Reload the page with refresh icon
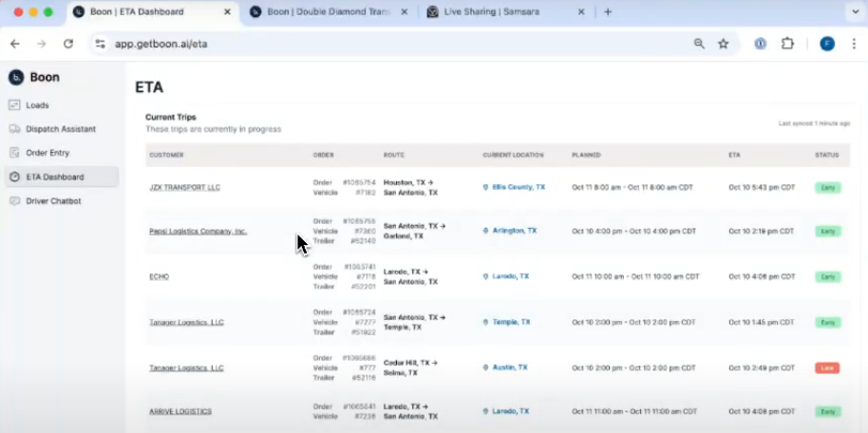Viewport: 868px width, 433px height. click(68, 44)
